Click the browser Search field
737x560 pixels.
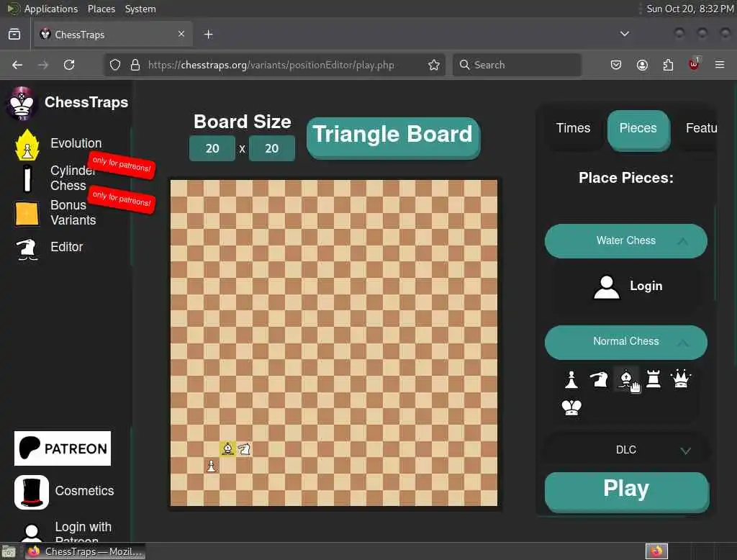[517, 65]
